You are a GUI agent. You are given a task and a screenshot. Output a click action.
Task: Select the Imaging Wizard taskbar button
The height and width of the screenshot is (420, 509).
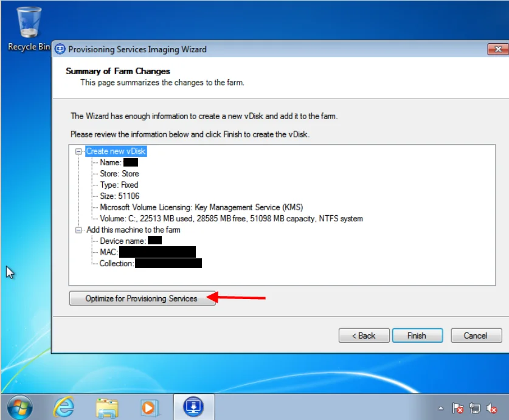(193, 407)
